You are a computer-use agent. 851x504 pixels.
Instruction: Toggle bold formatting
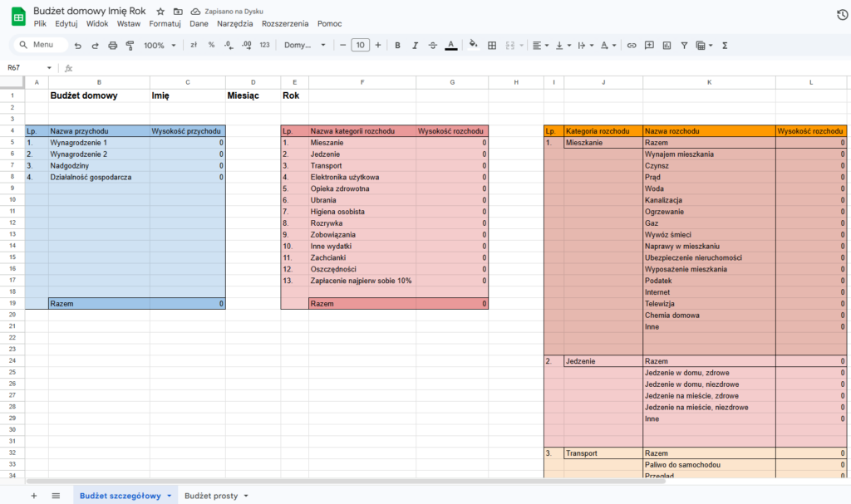click(397, 46)
